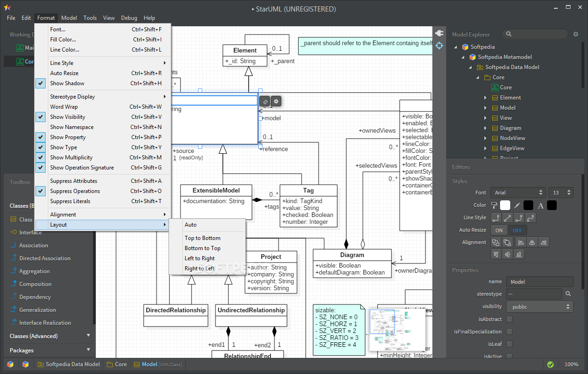Image resolution: width=588 pixels, height=374 pixels.
Task: Open the font size 13 dropdown
Action: tap(561, 193)
